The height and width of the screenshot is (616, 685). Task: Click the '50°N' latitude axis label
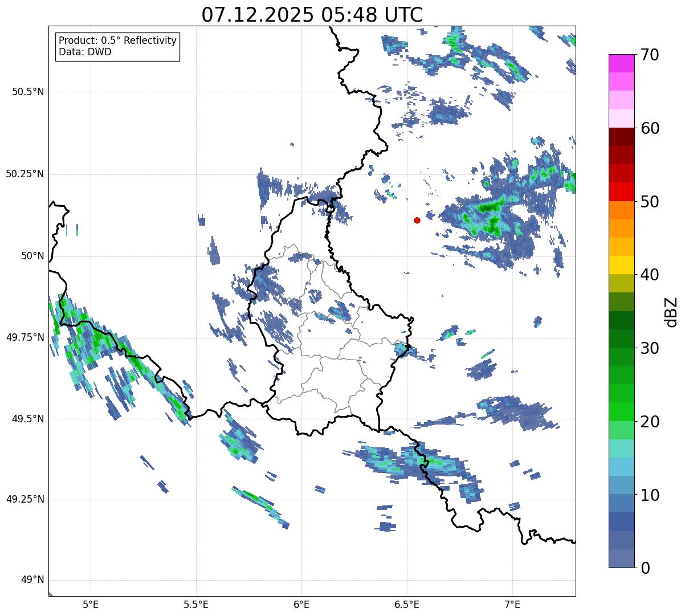(32, 256)
